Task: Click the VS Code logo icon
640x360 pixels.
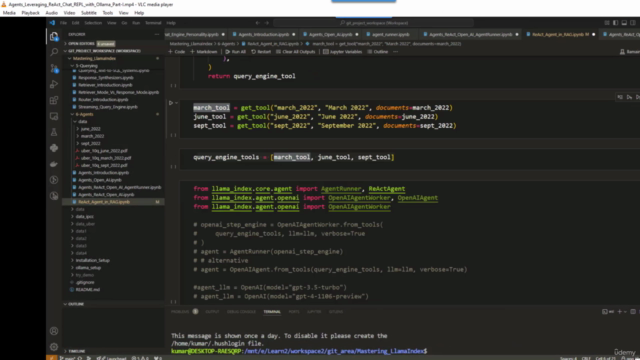Action: coord(52,23)
